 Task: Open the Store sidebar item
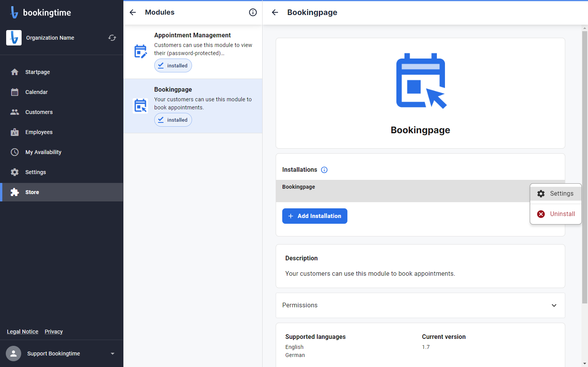62,192
